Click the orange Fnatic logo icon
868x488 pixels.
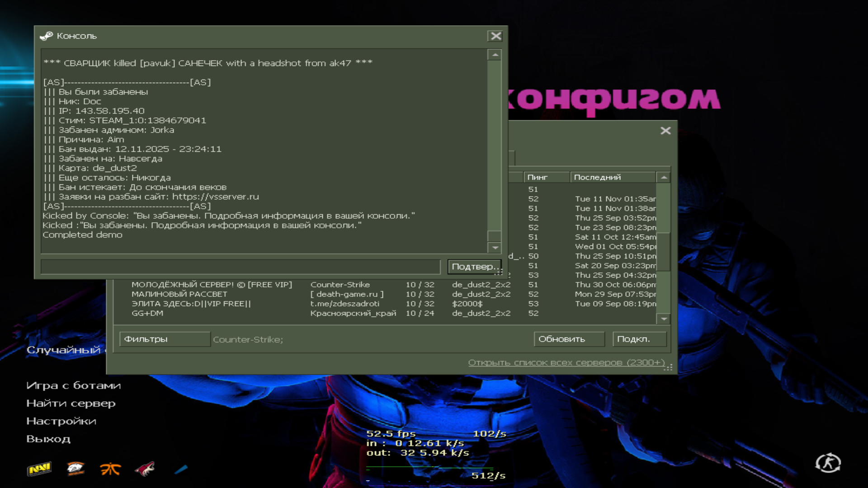110,469
